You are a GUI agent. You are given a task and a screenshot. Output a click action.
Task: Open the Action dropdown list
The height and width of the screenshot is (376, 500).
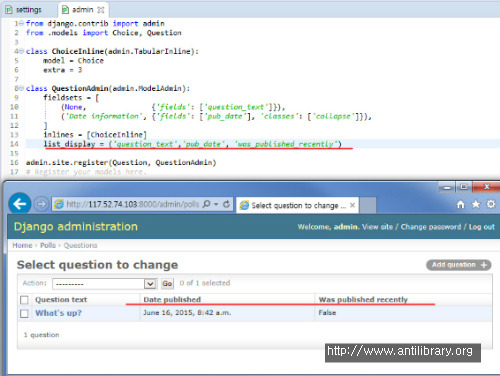[x=105, y=284]
